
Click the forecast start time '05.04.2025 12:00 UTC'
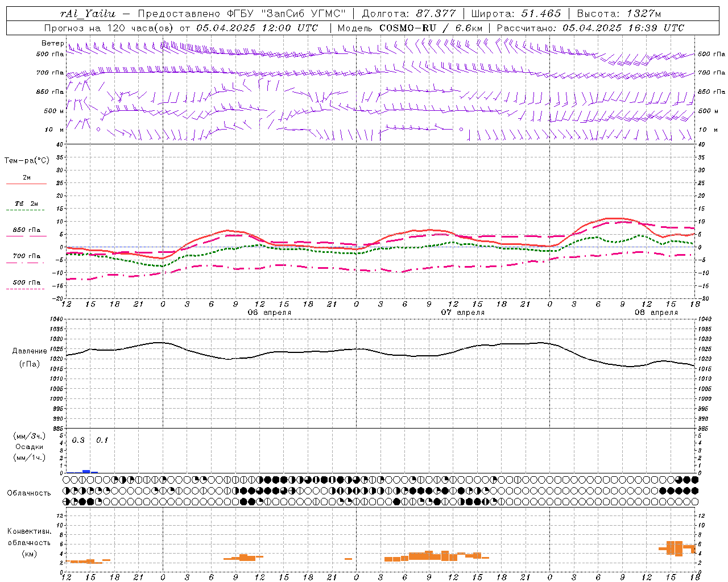(257, 28)
